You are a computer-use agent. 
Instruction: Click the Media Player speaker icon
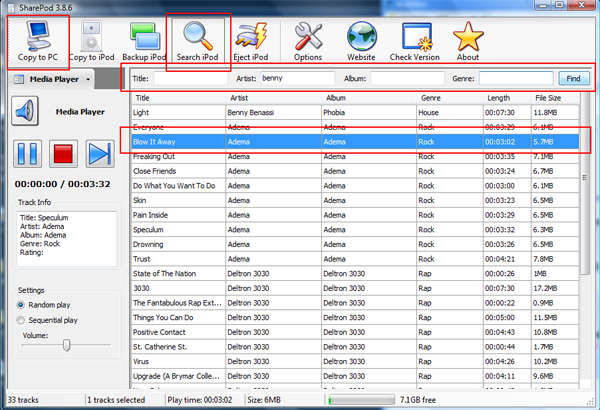pos(25,111)
